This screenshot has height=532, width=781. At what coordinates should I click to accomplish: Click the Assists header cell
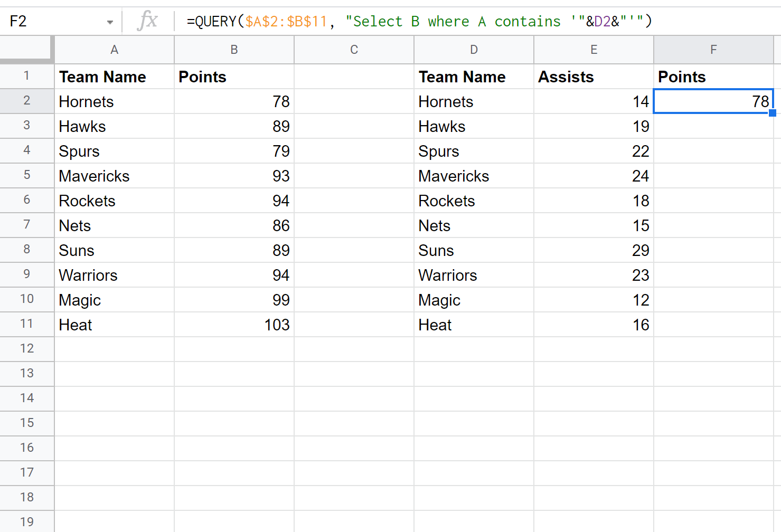click(x=594, y=77)
